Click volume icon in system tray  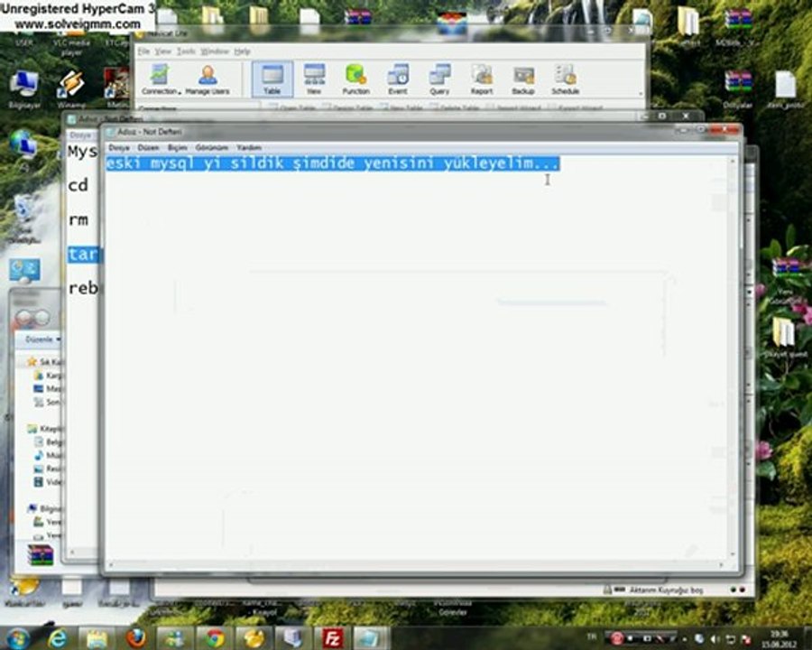[x=715, y=639]
